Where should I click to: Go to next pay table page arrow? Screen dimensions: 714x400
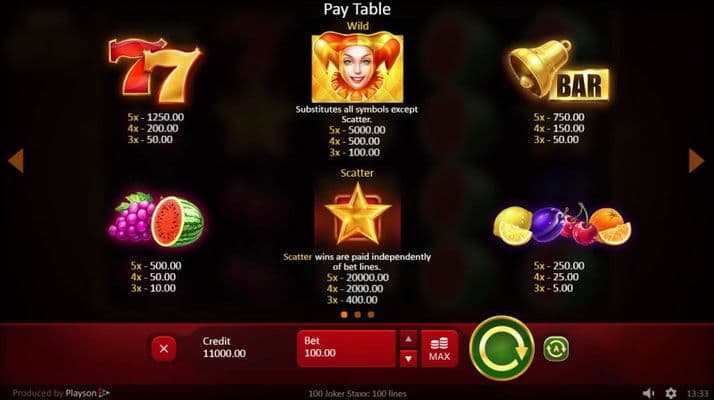click(x=696, y=160)
